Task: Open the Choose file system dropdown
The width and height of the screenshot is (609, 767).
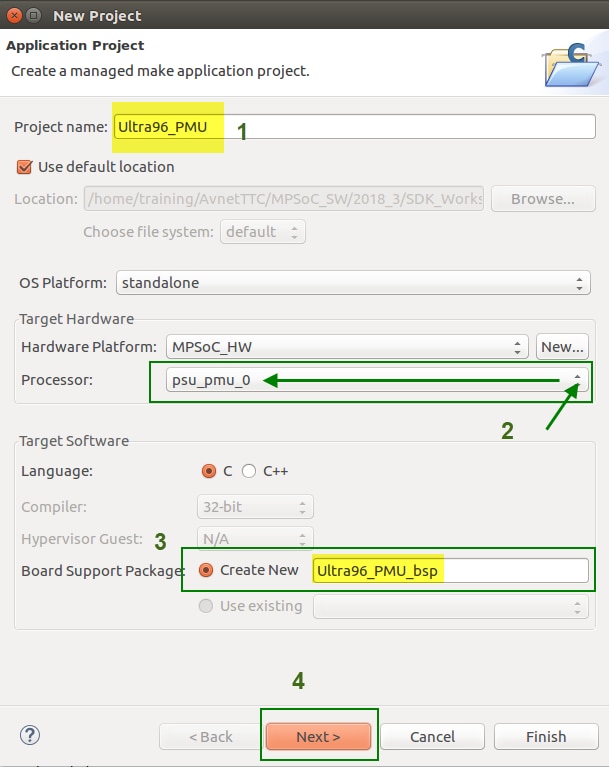Action: pos(263,232)
